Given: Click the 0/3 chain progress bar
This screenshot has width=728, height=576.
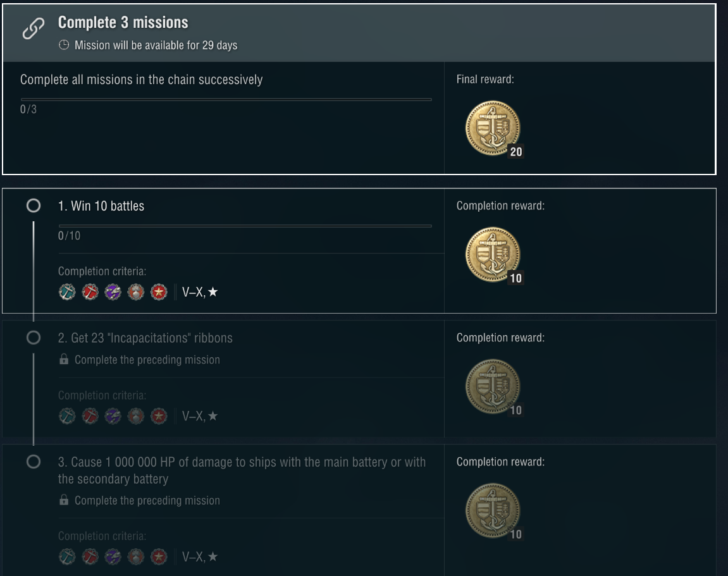Looking at the screenshot, I should 226,99.
